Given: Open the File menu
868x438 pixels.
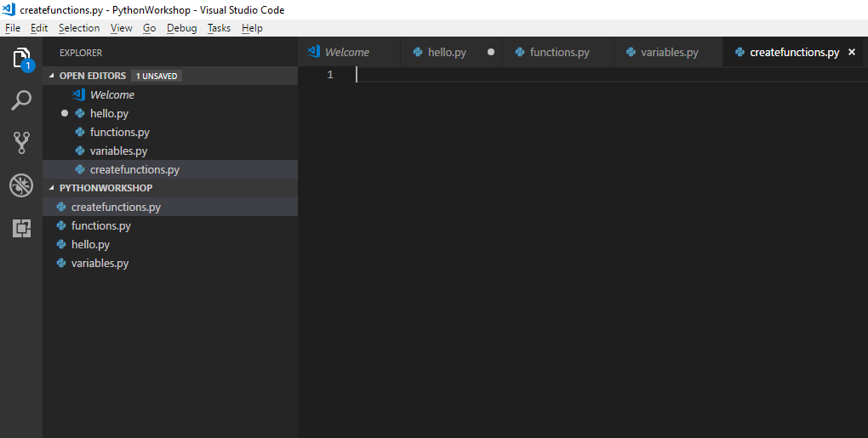Looking at the screenshot, I should (13, 28).
